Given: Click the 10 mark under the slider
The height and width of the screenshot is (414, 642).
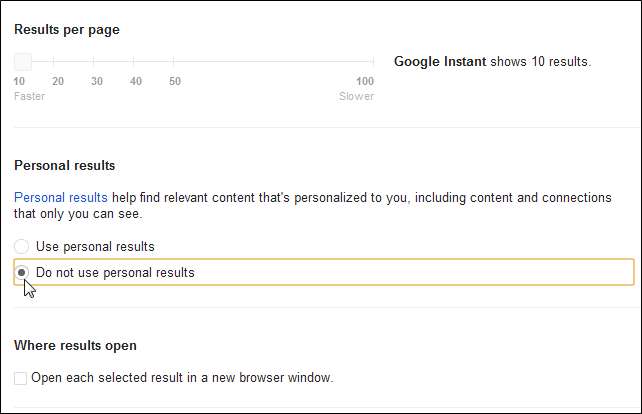Looking at the screenshot, I should [x=20, y=81].
